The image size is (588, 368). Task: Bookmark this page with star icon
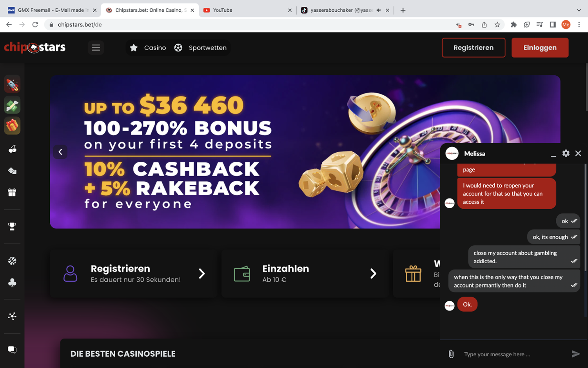tap(497, 25)
